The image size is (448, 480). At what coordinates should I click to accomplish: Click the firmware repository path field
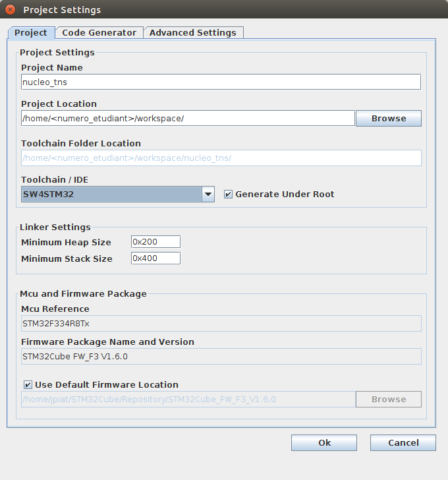[188, 399]
